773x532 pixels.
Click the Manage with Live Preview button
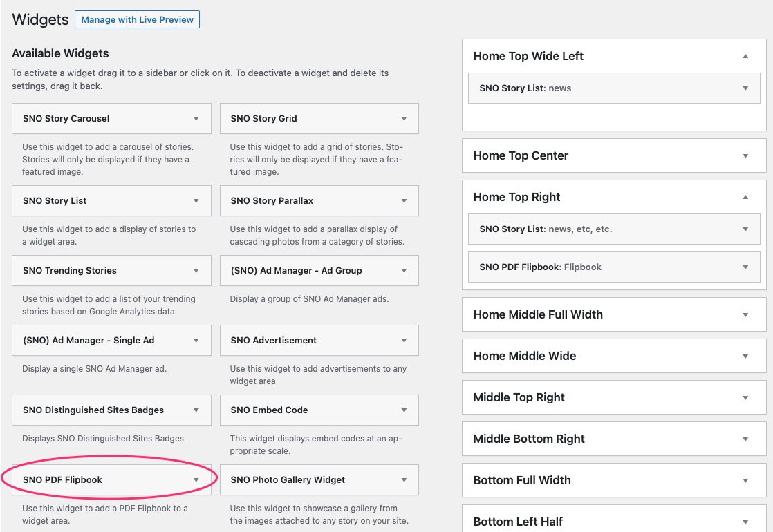137,20
